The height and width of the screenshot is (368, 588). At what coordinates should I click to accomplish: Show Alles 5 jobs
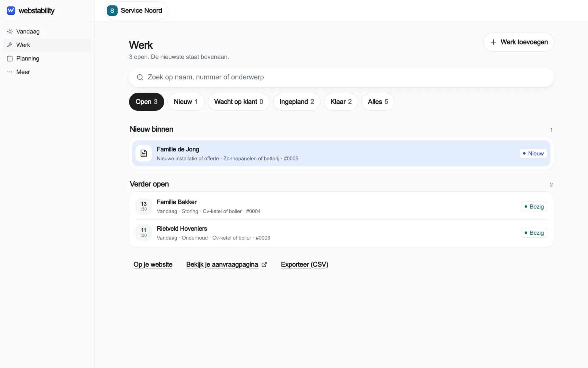tap(378, 102)
